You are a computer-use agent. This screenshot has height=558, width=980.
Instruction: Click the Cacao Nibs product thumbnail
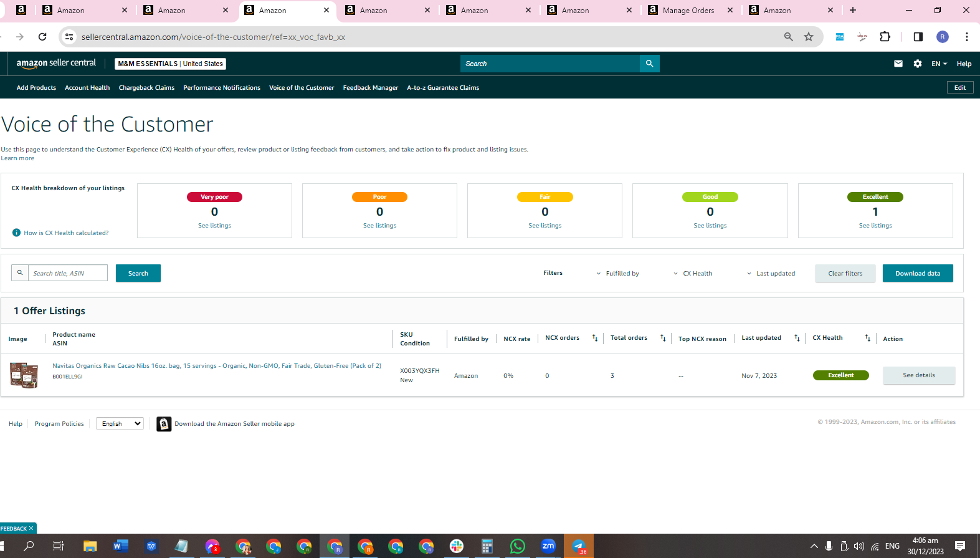24,375
